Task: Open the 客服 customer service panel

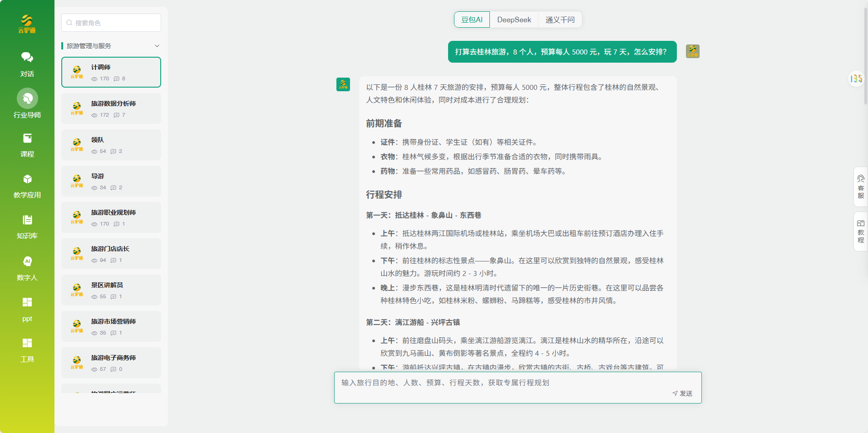Action: click(860, 187)
